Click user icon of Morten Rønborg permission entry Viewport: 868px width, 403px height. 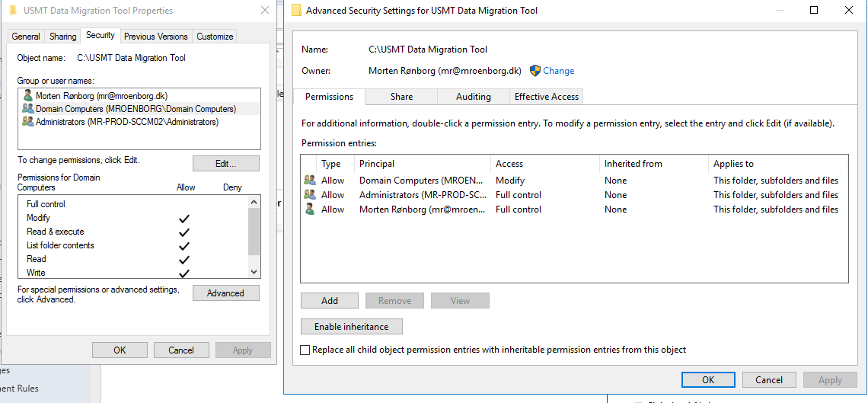point(310,209)
